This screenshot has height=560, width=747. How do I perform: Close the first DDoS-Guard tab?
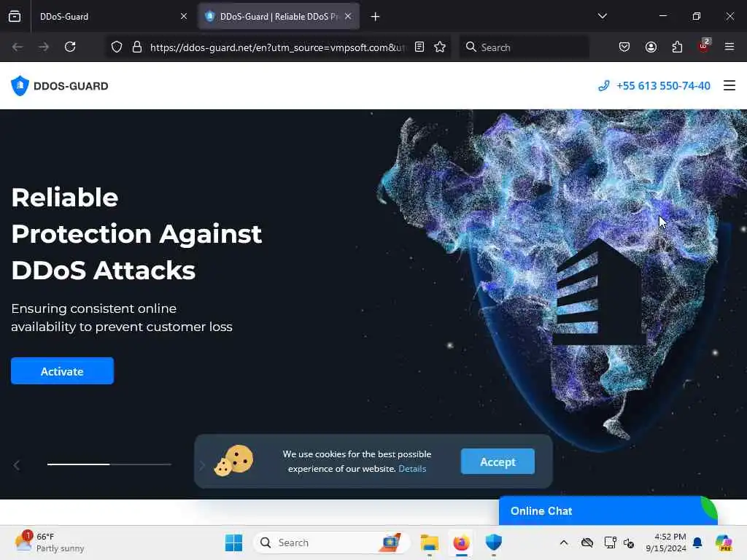(183, 16)
